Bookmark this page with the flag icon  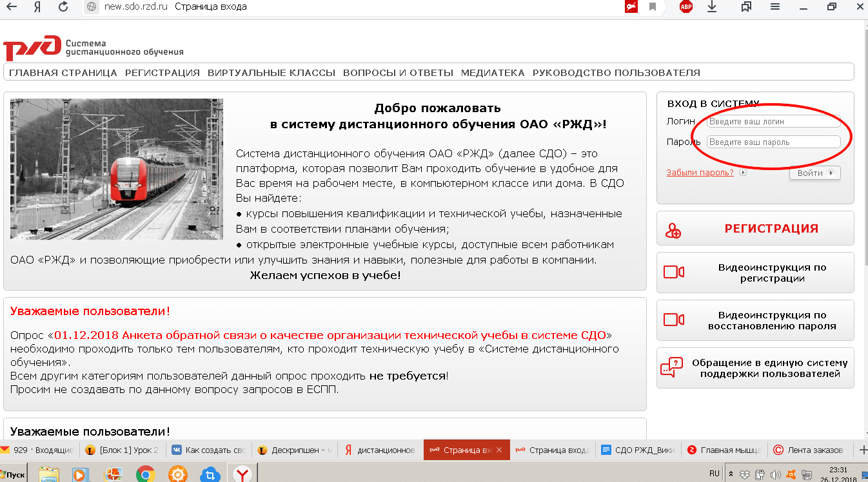coord(653,7)
